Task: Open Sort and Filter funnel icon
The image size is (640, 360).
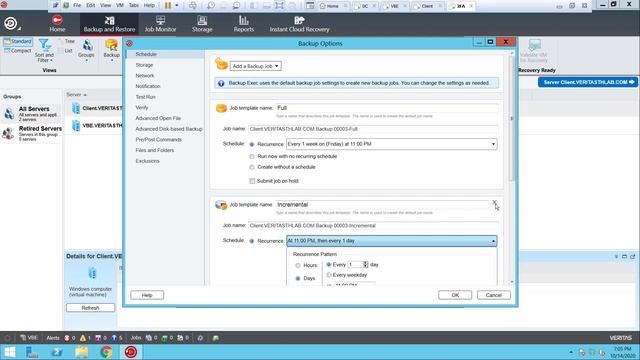Action: (44, 45)
